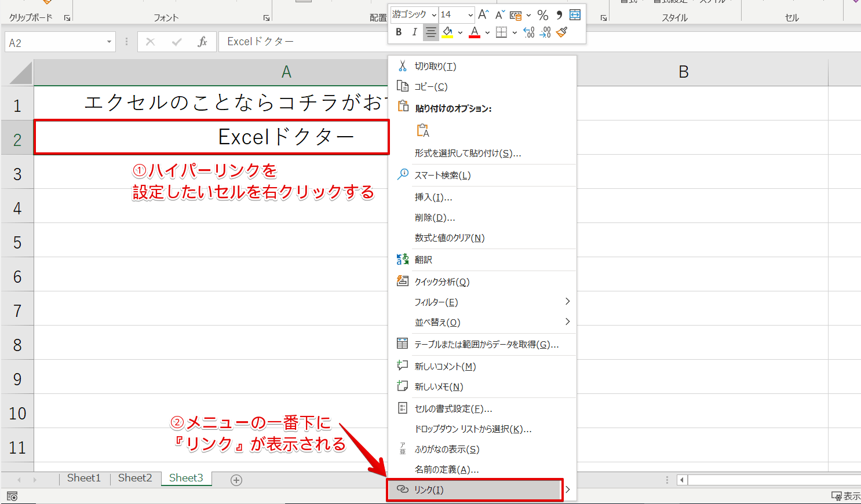Viewport: 861px width, 504px height.
Task: Choose 削除(D)... menu entry
Action: (x=482, y=218)
